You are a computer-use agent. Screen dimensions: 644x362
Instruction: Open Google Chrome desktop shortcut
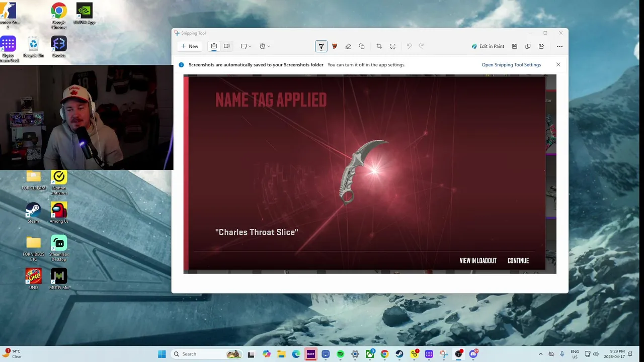pos(59,16)
